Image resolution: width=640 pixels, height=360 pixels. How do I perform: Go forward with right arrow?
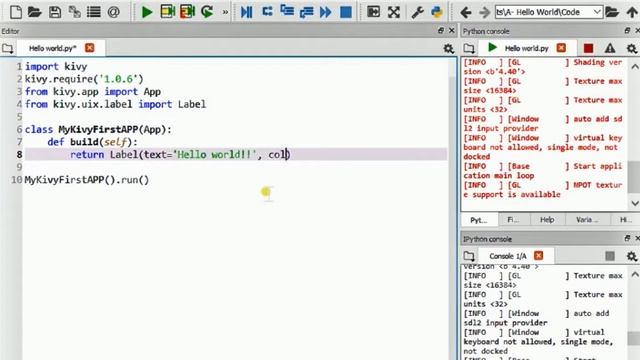pos(484,12)
